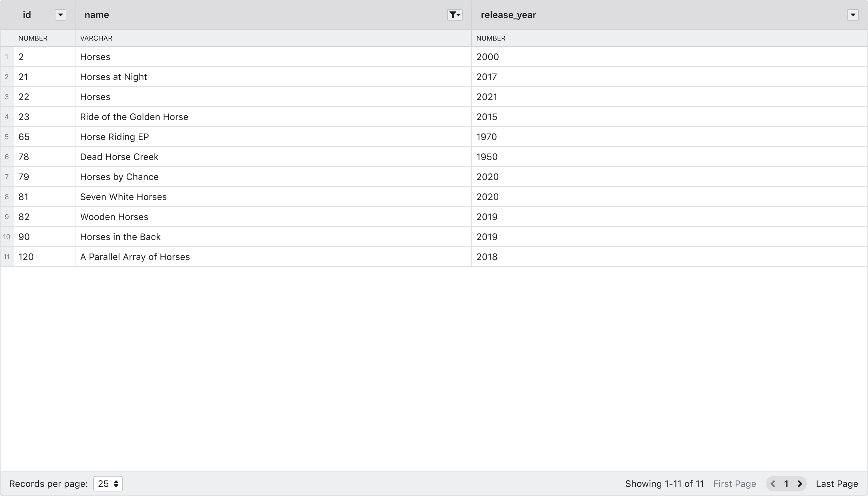Select the Horses at Night cell

pos(114,77)
